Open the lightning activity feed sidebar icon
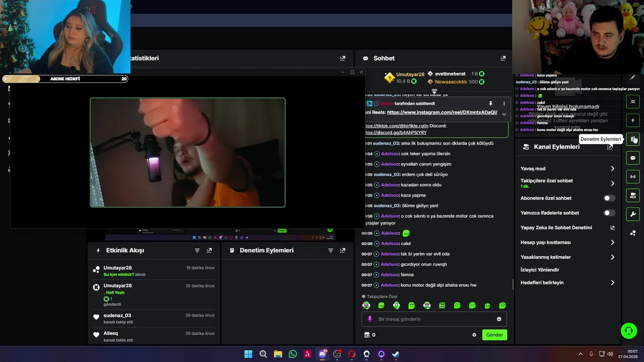 (633, 121)
